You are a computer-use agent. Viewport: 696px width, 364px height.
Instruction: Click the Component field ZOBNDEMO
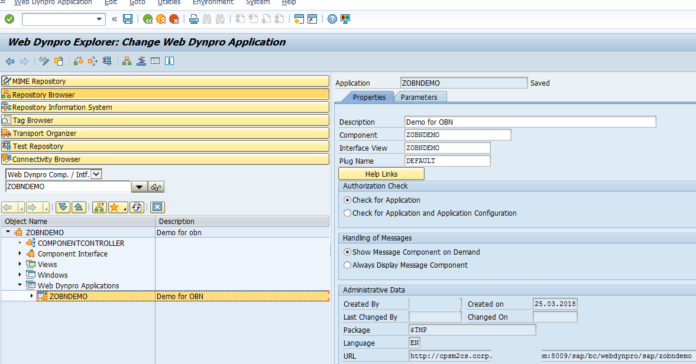coord(458,135)
